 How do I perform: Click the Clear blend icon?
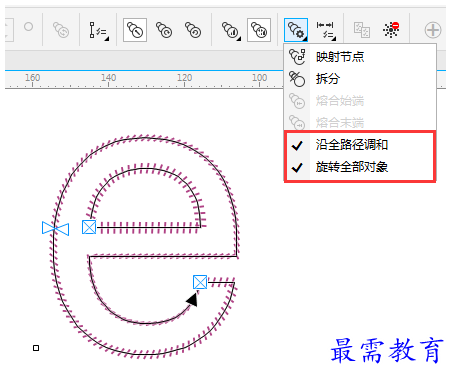(391, 30)
